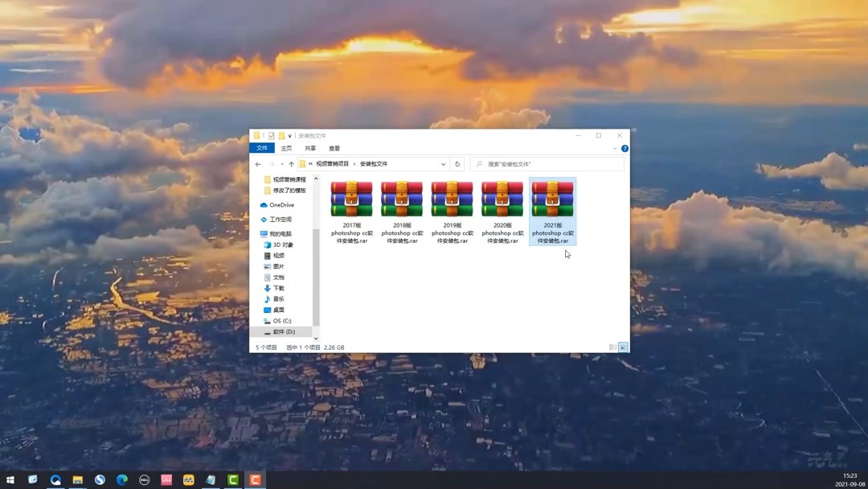
Task: Open the 2017版 photoshop cc安装包 archive
Action: tap(351, 198)
